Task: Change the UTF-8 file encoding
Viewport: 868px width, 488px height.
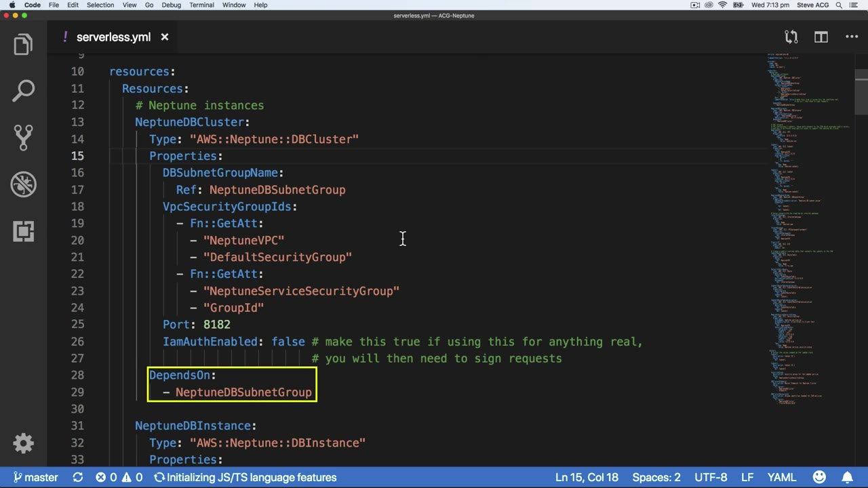Action: coord(710,477)
